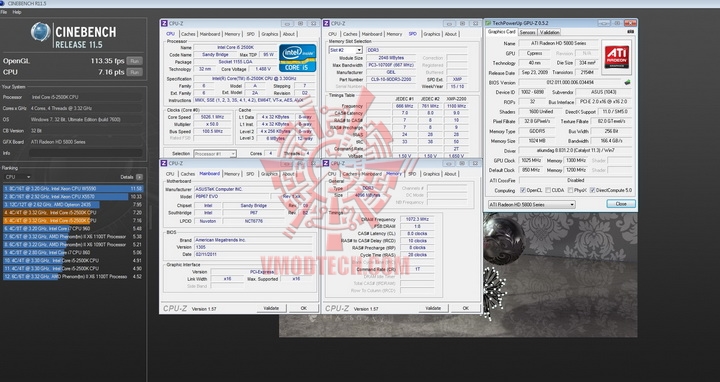Open the Processor #1 selection dropdown
The image size is (720, 382).
coord(215,154)
